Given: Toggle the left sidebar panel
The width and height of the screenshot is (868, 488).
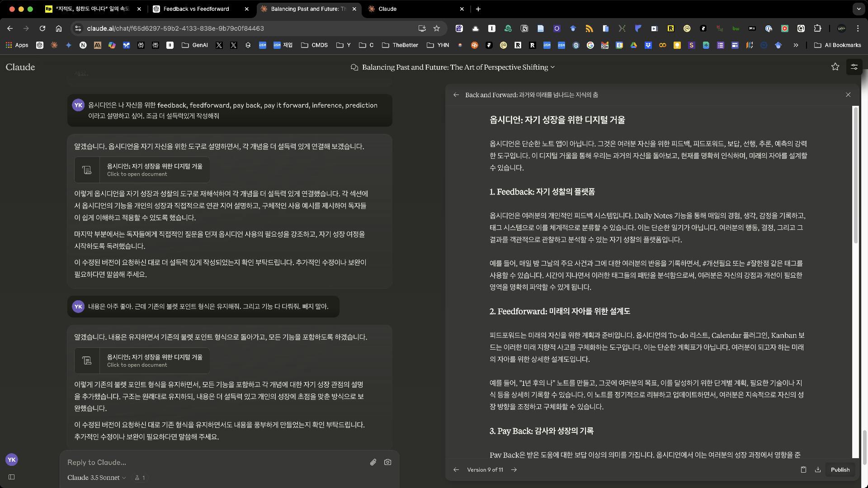Looking at the screenshot, I should point(12,477).
